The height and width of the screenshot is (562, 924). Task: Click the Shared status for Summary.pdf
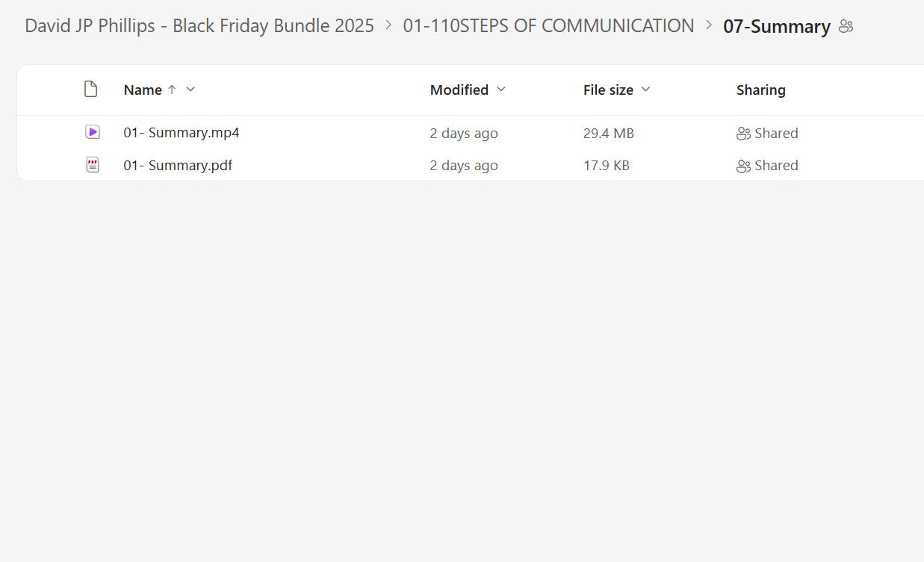click(x=776, y=166)
